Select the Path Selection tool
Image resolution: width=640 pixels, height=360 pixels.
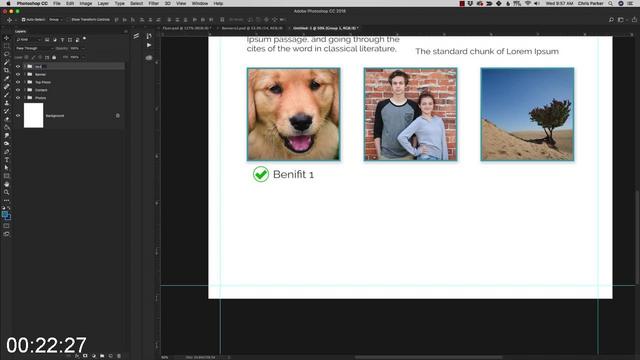coord(6,168)
